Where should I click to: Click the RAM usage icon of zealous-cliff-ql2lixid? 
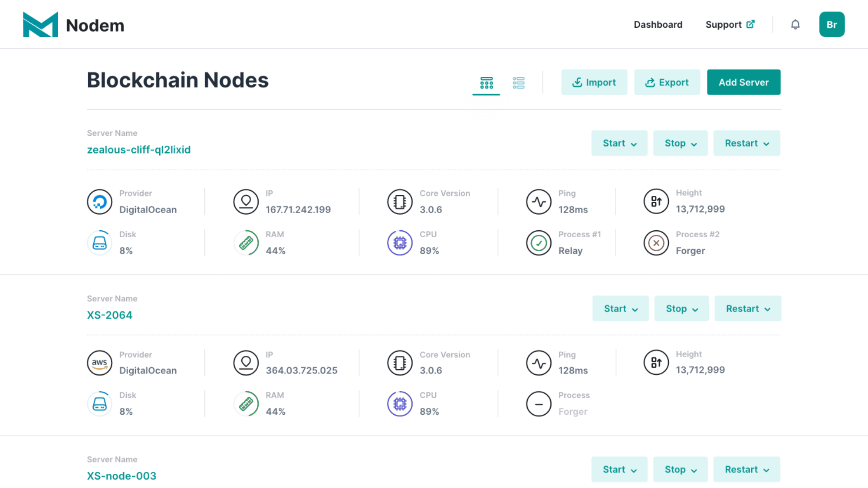pyautogui.click(x=246, y=243)
